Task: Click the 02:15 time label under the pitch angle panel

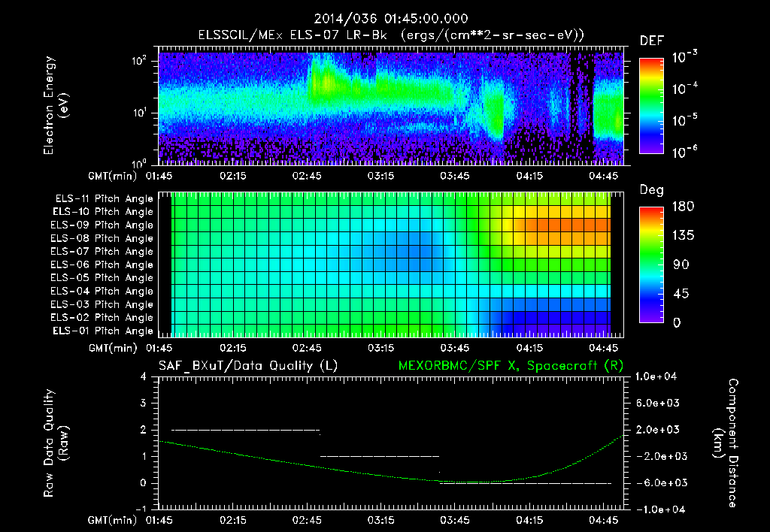Action: (x=233, y=348)
